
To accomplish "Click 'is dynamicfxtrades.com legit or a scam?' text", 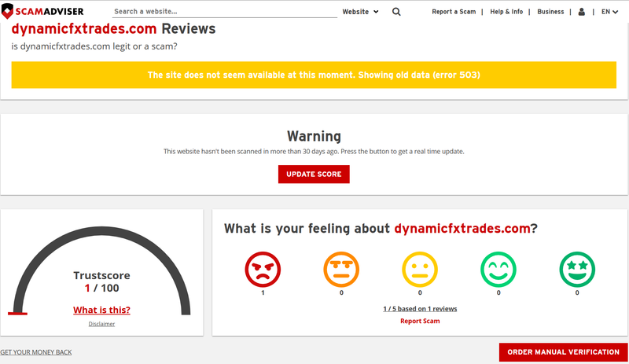I will (94, 46).
